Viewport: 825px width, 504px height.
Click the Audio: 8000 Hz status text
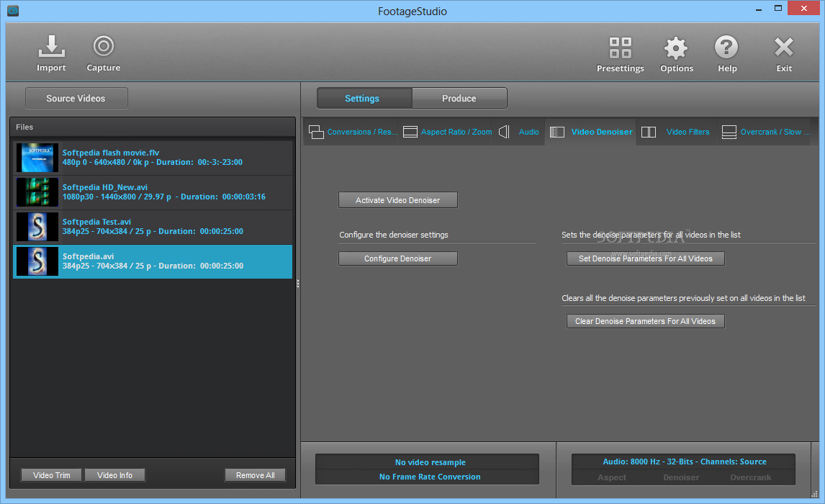685,462
